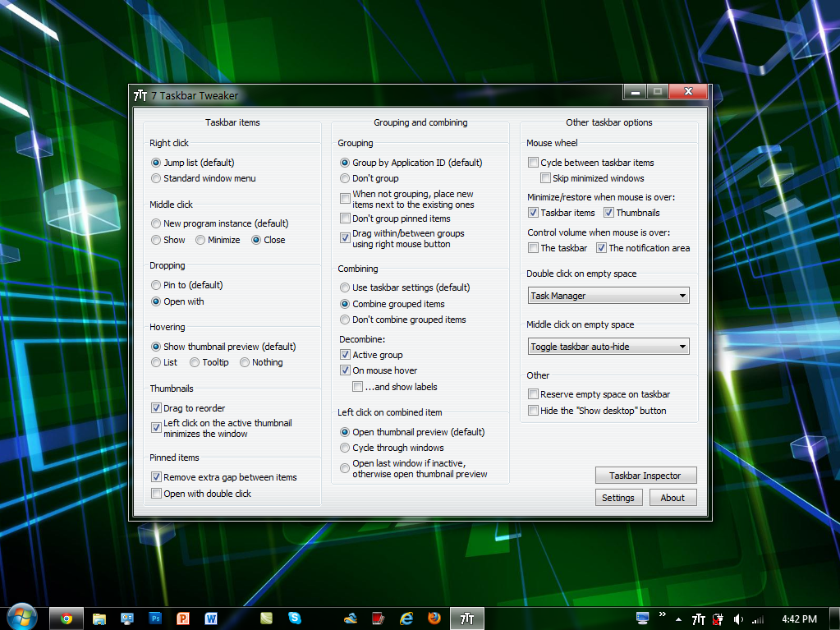
Task: Open 7 Taskbar Tweaker from the system tray
Action: pos(697,618)
